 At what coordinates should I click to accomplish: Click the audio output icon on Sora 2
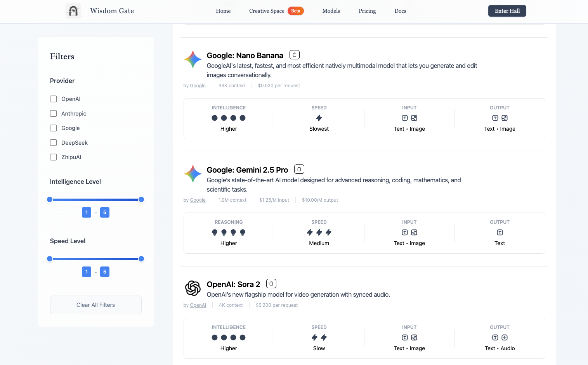click(505, 337)
